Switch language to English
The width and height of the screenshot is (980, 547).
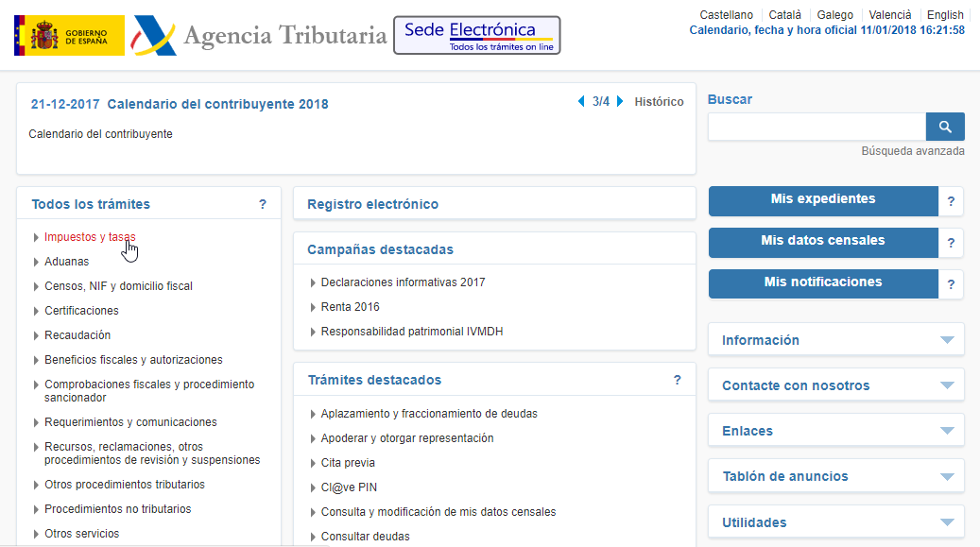coord(945,14)
